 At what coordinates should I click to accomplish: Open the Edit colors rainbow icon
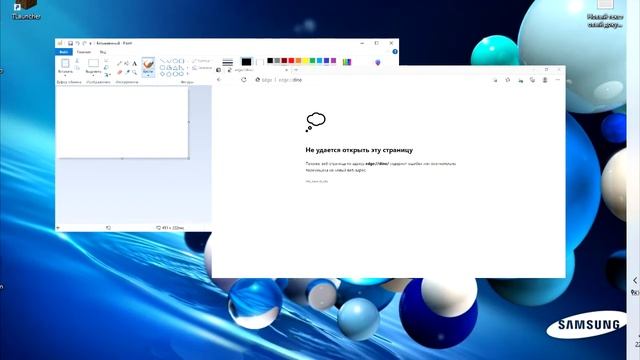tap(347, 62)
